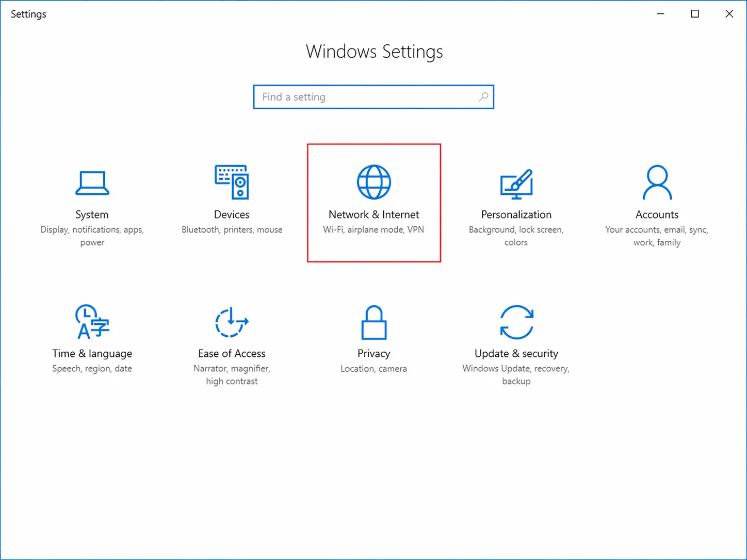The image size is (747, 560).
Task: Open the Privacy padlock icon
Action: point(374,323)
